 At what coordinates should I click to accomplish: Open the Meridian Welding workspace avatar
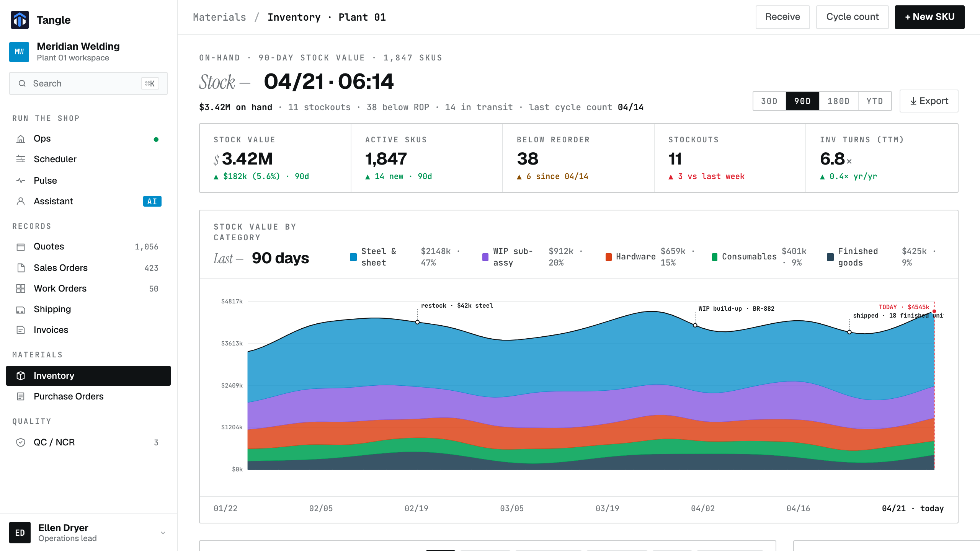[19, 52]
